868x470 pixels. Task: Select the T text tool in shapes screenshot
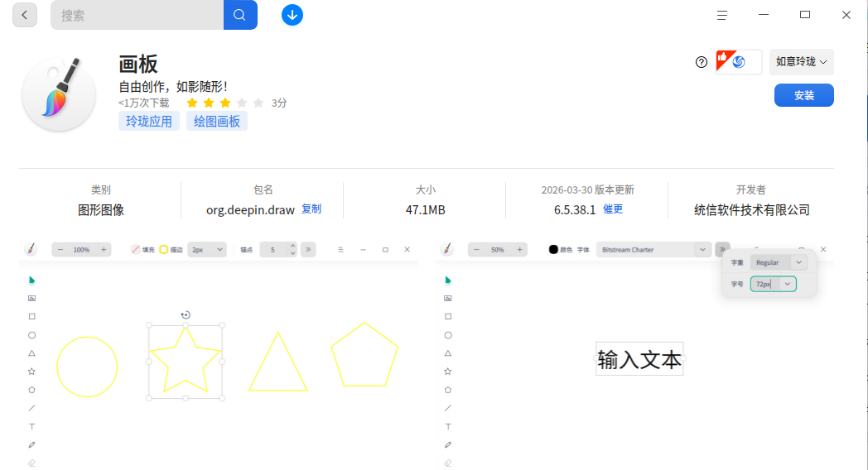[31, 426]
